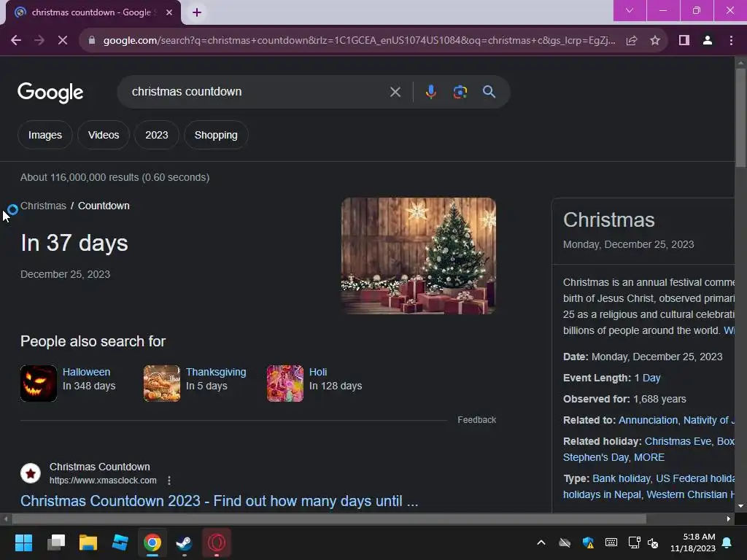
Task: Click the vertical scrollbar thumb
Action: [740, 117]
